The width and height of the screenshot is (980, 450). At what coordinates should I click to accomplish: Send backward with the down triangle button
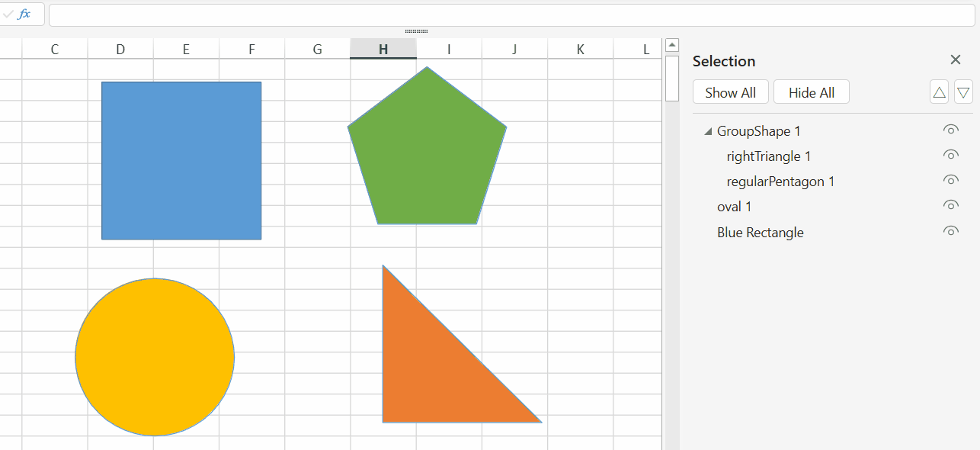[964, 92]
